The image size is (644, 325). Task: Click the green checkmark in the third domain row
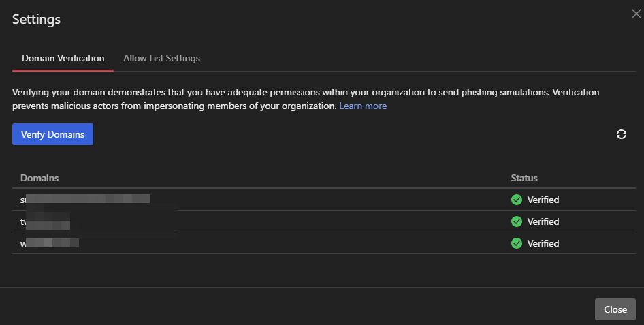click(x=517, y=243)
